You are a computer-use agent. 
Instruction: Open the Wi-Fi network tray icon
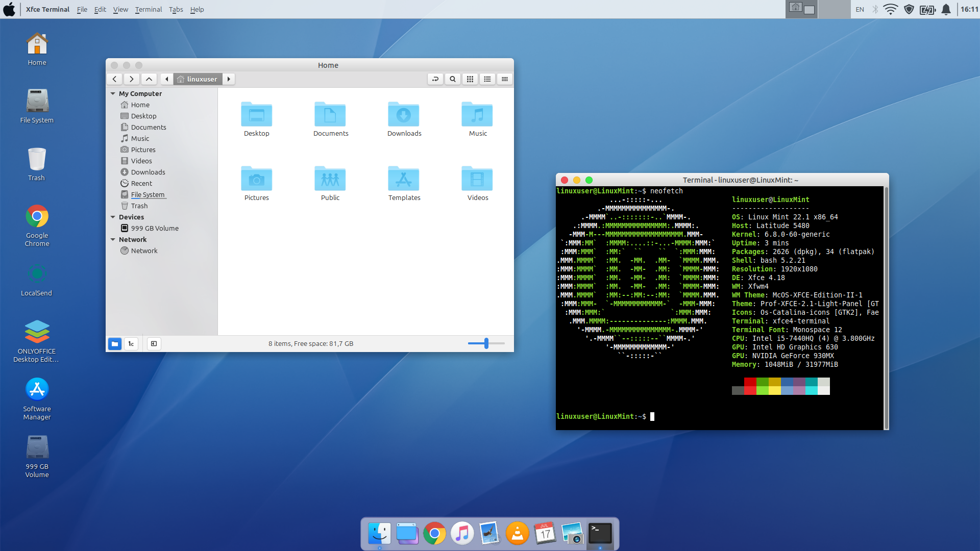click(x=891, y=9)
